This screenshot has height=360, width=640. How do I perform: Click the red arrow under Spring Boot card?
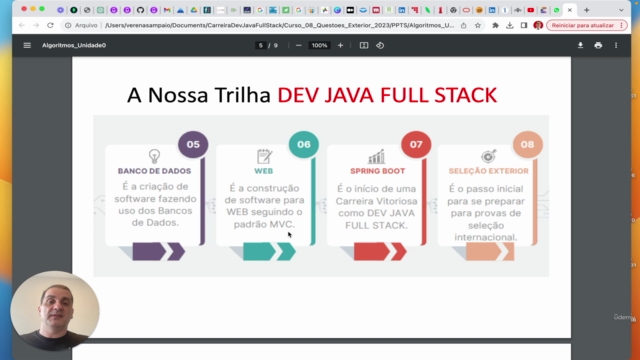(x=380, y=251)
